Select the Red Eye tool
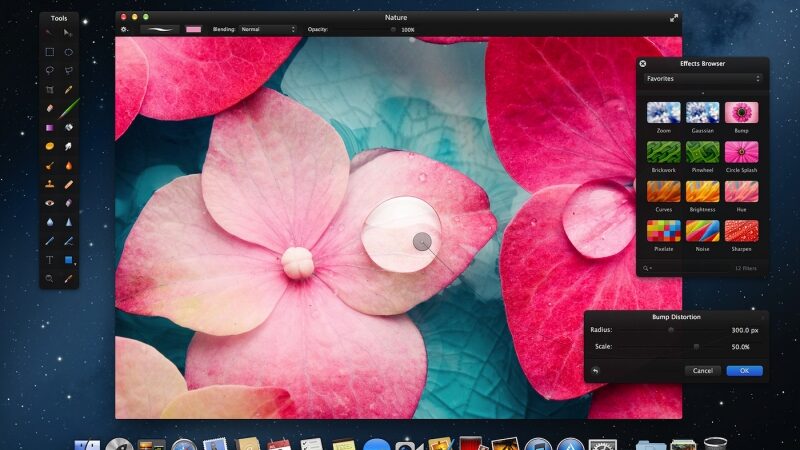Image resolution: width=800 pixels, height=450 pixels. pyautogui.click(x=49, y=203)
